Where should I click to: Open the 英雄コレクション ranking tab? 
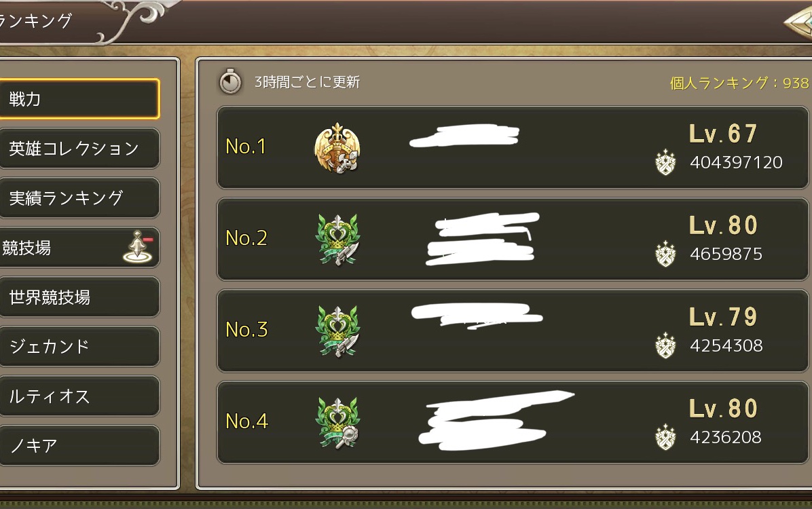coord(79,148)
